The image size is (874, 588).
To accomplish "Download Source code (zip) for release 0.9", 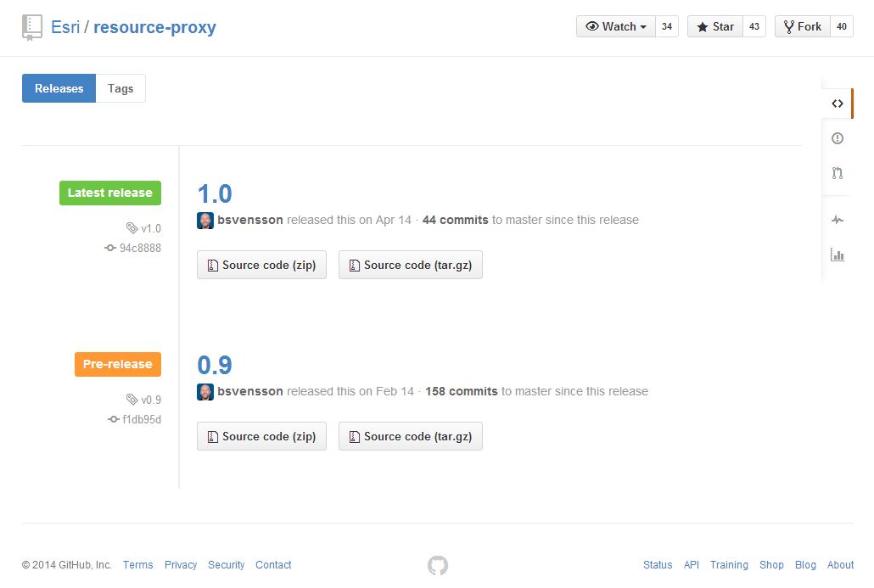I will tap(261, 436).
